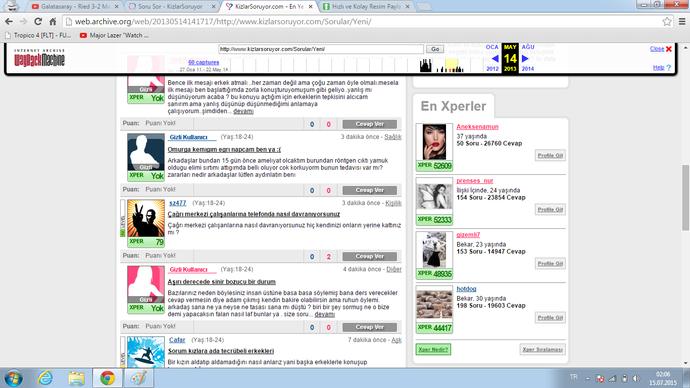The image size is (690, 388).
Task: Click Profile Git for gizemli7
Action: click(x=550, y=264)
